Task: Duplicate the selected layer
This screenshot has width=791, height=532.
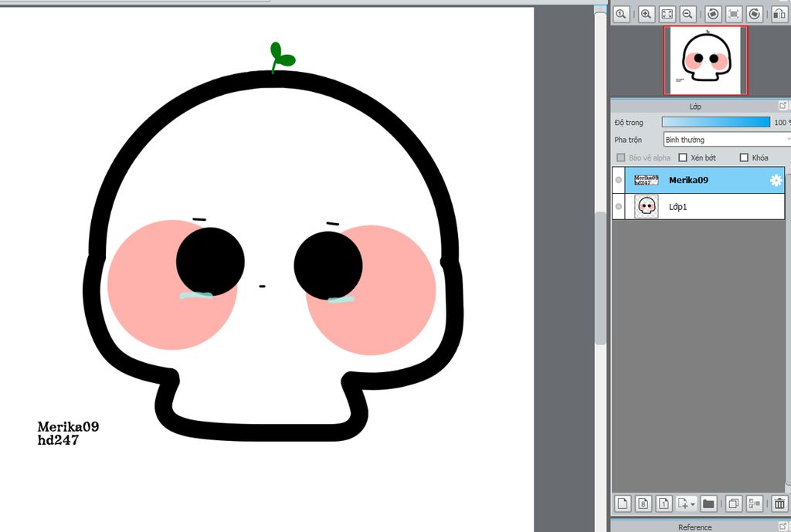Action: [734, 503]
